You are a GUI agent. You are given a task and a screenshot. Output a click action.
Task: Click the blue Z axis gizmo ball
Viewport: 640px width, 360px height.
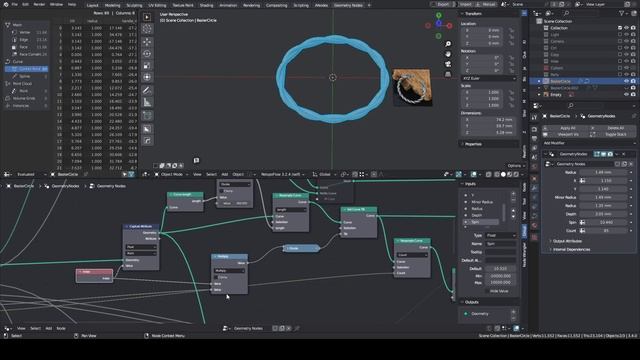pyautogui.click(x=439, y=24)
